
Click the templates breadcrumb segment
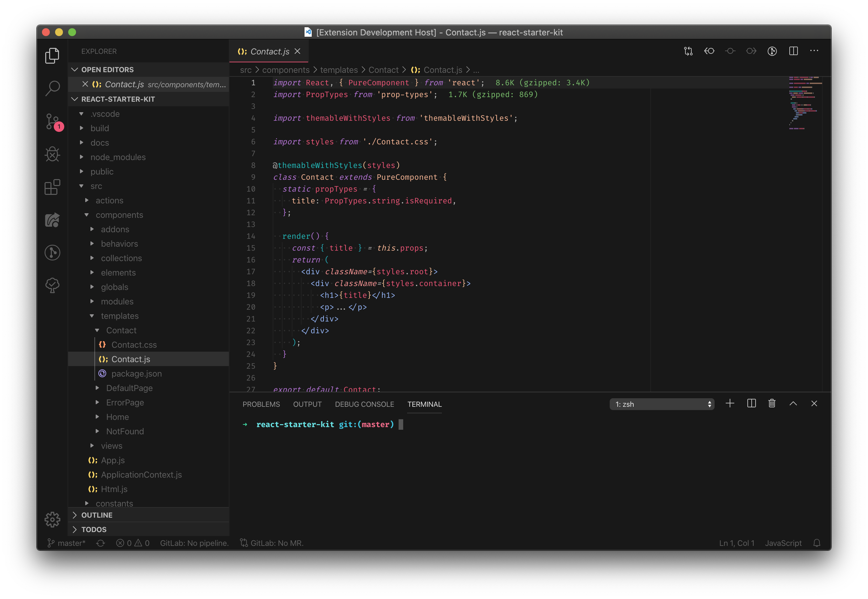click(x=339, y=70)
